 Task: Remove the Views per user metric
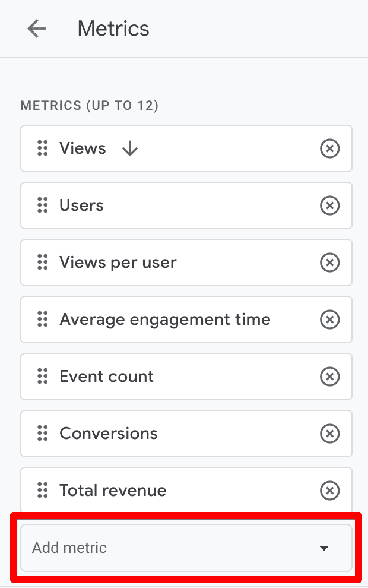[x=330, y=263]
